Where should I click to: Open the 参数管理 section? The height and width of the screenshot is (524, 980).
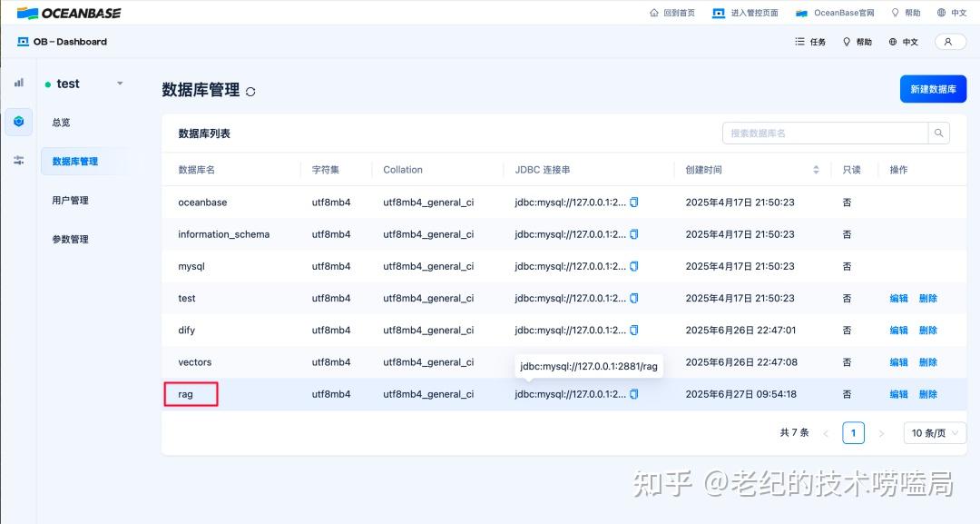(71, 239)
